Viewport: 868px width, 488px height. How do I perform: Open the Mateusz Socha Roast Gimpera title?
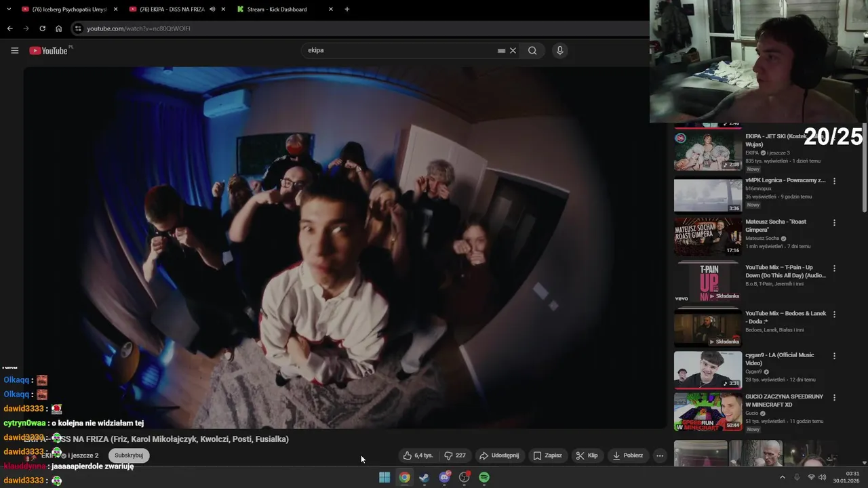(776, 226)
